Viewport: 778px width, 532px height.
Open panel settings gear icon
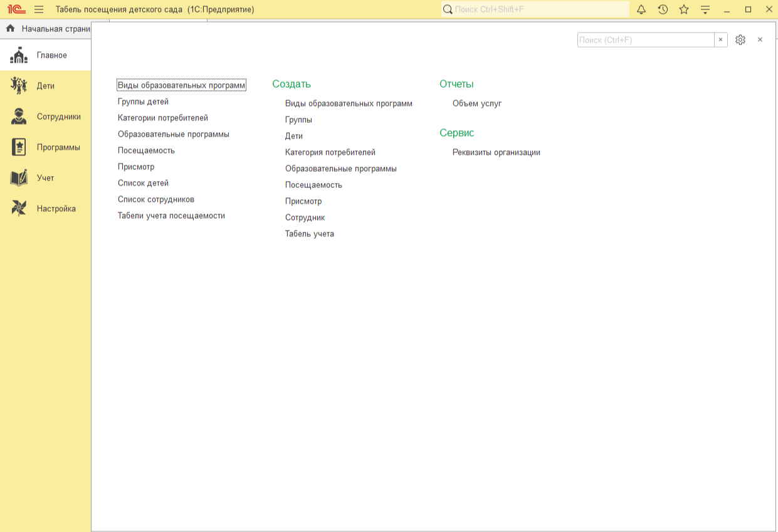740,39
